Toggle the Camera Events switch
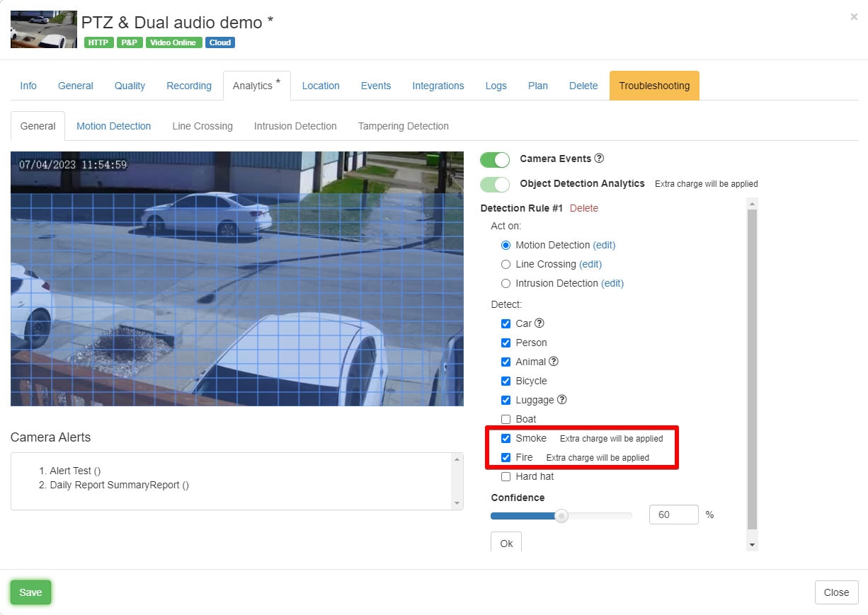868x615 pixels. [495, 159]
